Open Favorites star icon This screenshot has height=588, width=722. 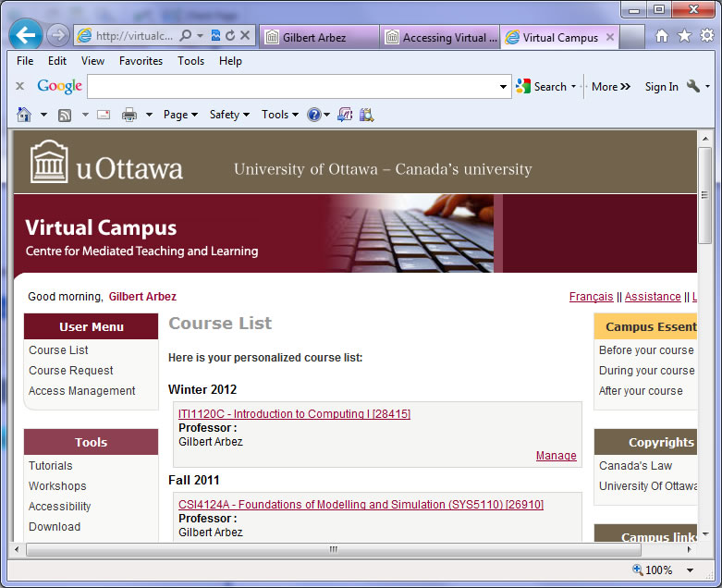point(684,35)
